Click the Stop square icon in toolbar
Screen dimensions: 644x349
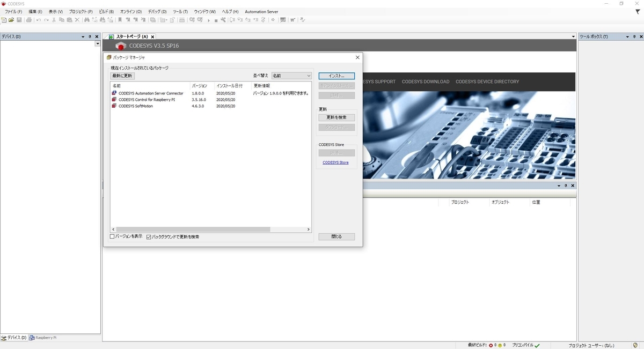(x=216, y=20)
